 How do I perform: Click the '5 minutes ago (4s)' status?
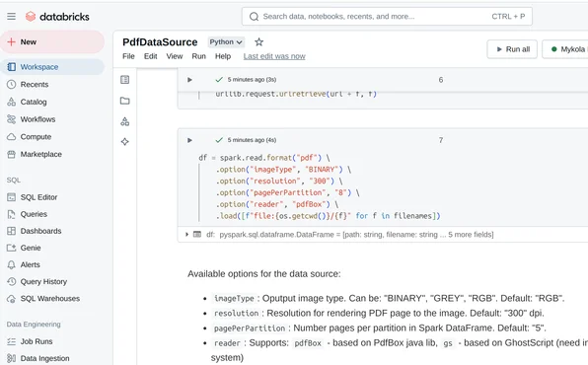click(x=252, y=140)
